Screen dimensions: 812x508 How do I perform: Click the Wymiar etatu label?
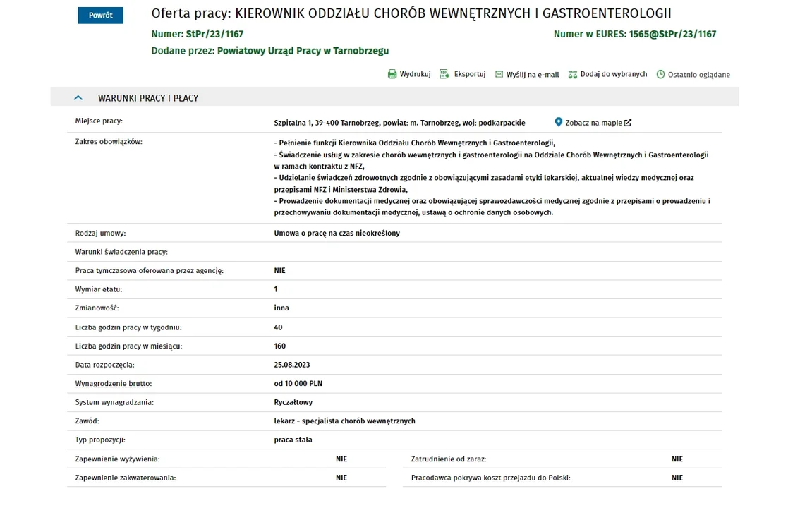tap(98, 289)
